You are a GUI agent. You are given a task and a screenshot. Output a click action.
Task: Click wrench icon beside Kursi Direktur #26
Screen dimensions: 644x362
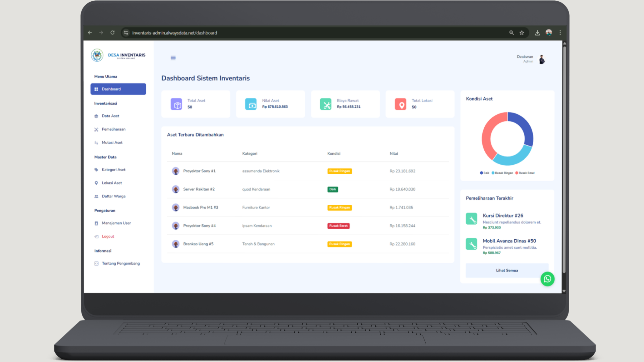click(471, 219)
